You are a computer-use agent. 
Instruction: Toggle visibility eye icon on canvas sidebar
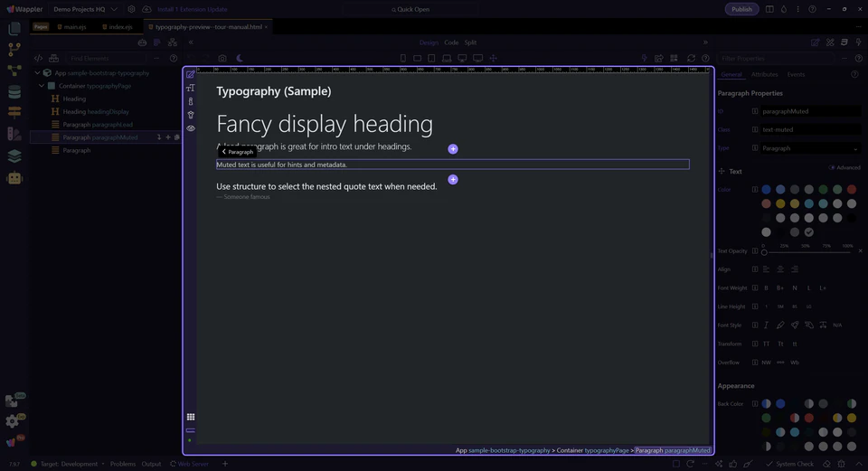[x=191, y=128]
